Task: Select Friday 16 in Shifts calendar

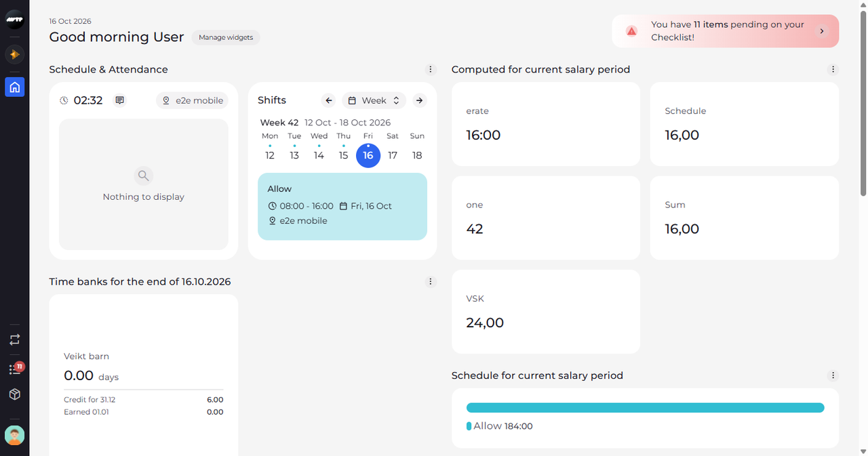Action: click(368, 155)
